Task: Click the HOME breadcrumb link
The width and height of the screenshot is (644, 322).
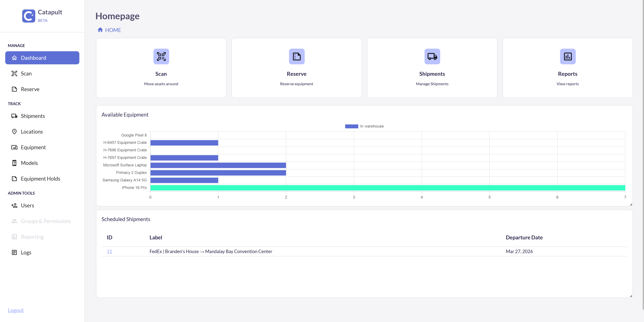Action: 113,30
